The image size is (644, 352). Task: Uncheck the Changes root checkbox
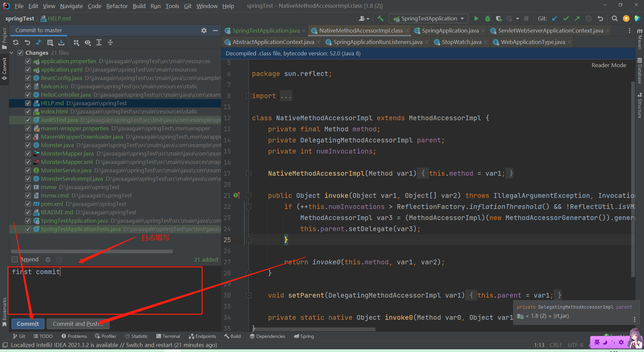click(x=20, y=53)
